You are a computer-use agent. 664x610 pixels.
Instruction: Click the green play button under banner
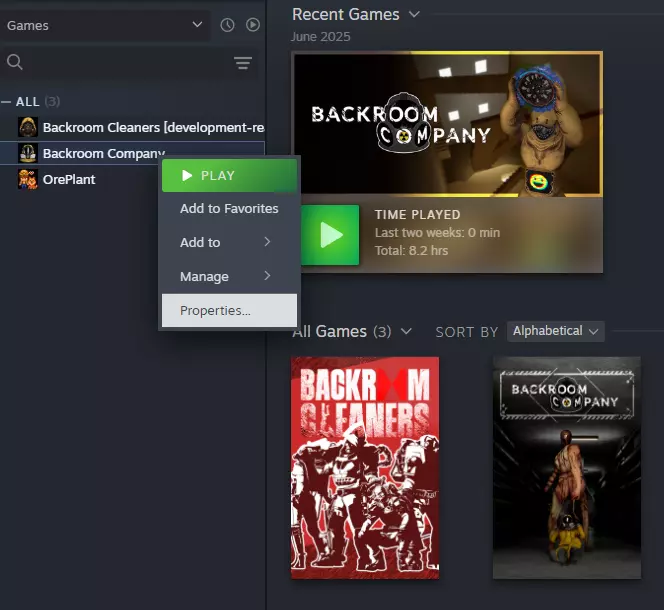click(330, 235)
